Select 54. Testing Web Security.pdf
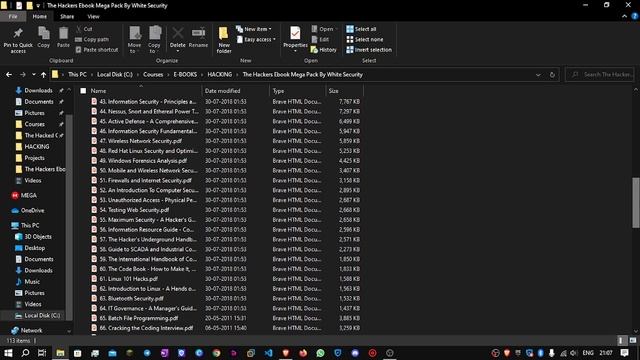 pos(134,210)
